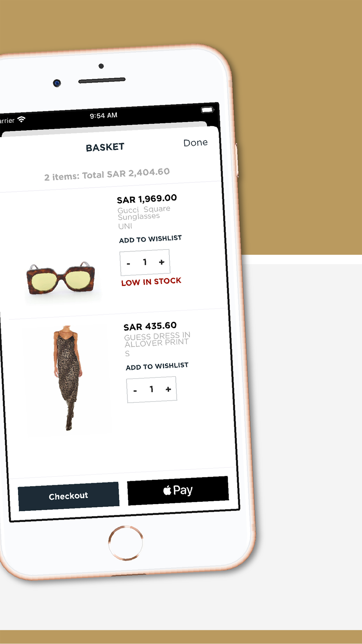This screenshot has width=362, height=644.
Task: Open the Gucci sunglasses product image
Action: pyautogui.click(x=61, y=278)
